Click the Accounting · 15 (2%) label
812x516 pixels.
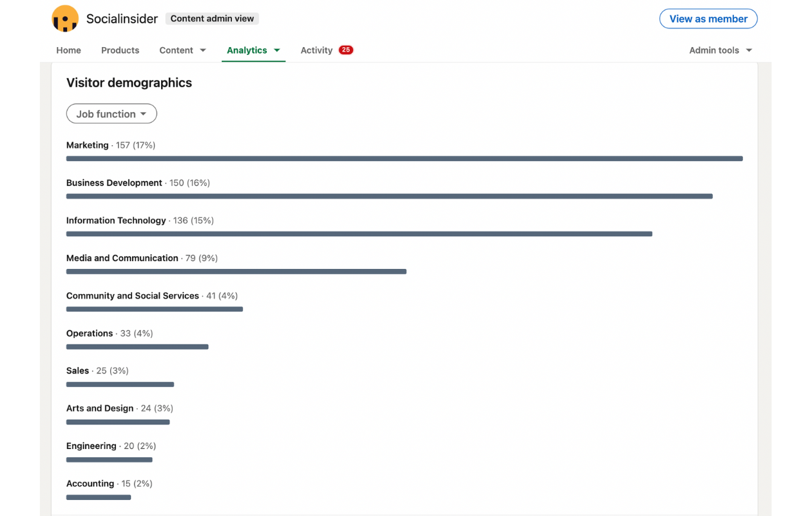[x=110, y=484]
